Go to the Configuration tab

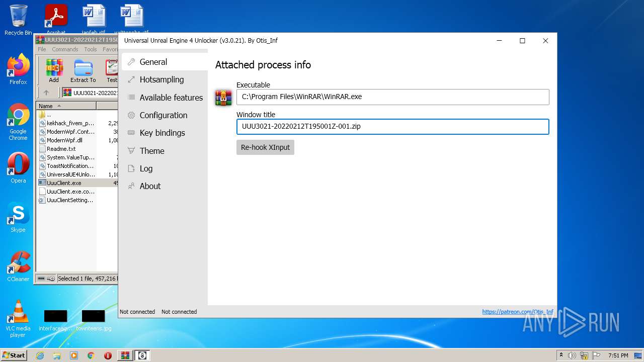[165, 115]
